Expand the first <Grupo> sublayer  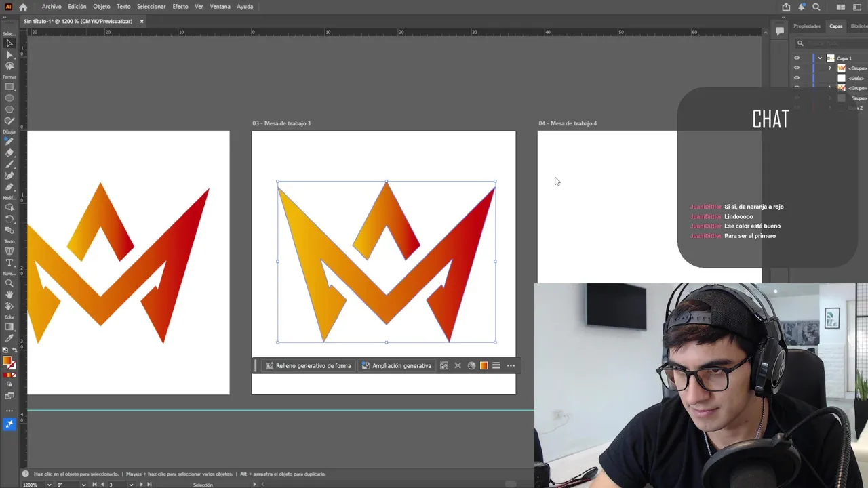click(829, 68)
